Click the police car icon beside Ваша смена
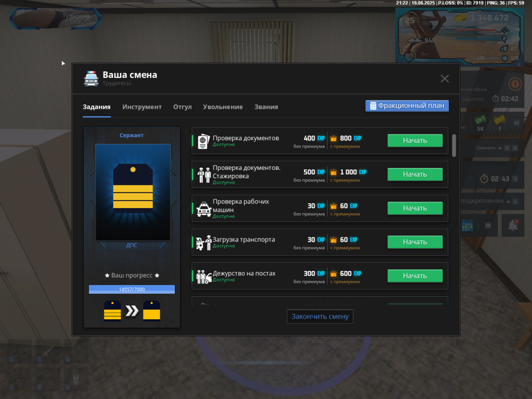The image size is (532, 399). pyautogui.click(x=91, y=79)
